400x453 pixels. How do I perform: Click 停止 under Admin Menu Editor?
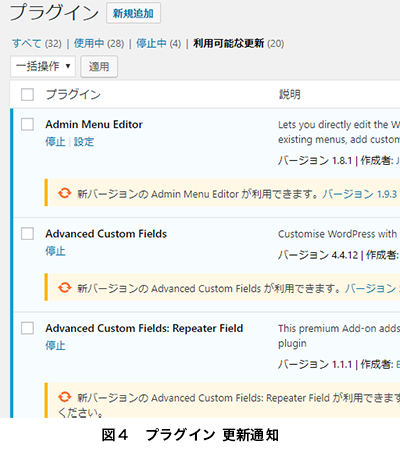coord(55,142)
